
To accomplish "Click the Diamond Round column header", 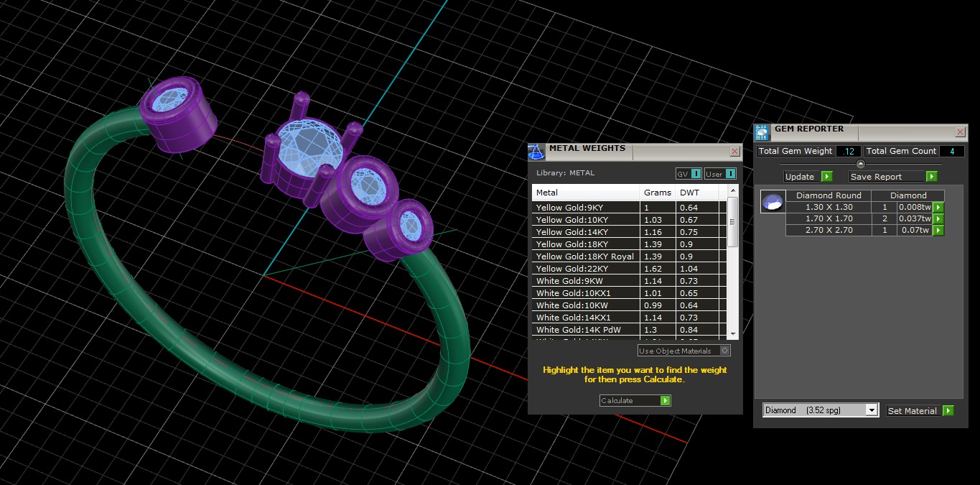I will [x=829, y=195].
